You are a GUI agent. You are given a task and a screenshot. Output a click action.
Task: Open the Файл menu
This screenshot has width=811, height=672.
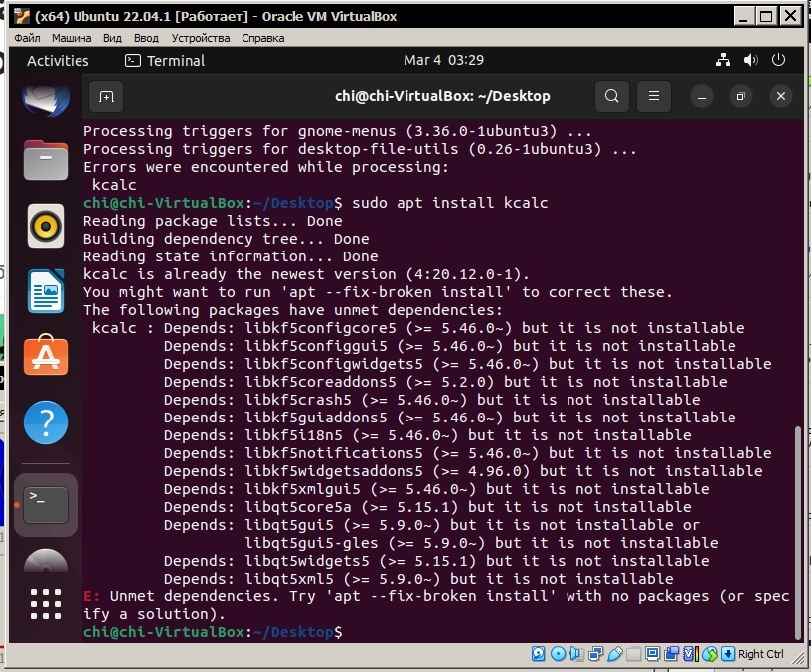(28, 38)
